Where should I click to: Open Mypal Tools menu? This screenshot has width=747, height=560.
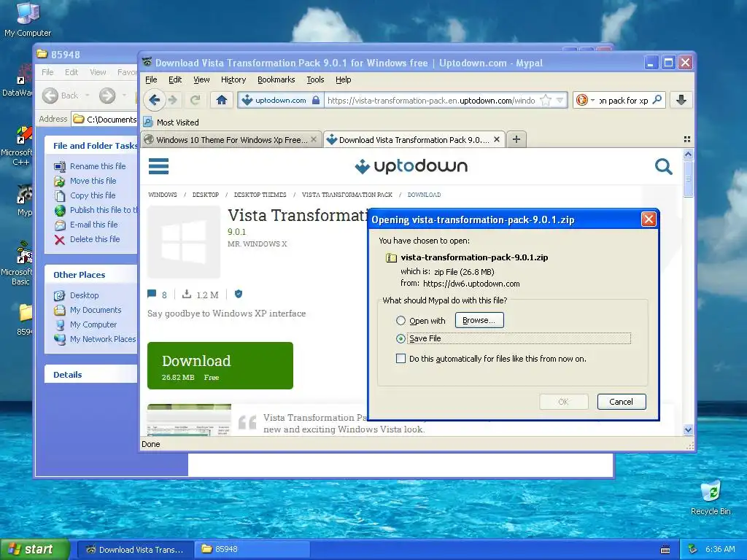(315, 79)
